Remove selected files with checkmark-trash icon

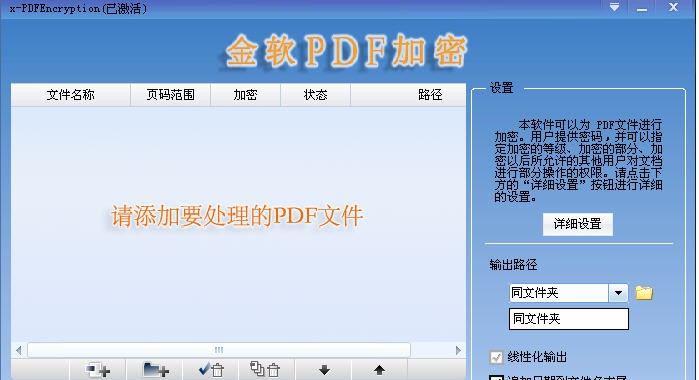click(x=211, y=370)
